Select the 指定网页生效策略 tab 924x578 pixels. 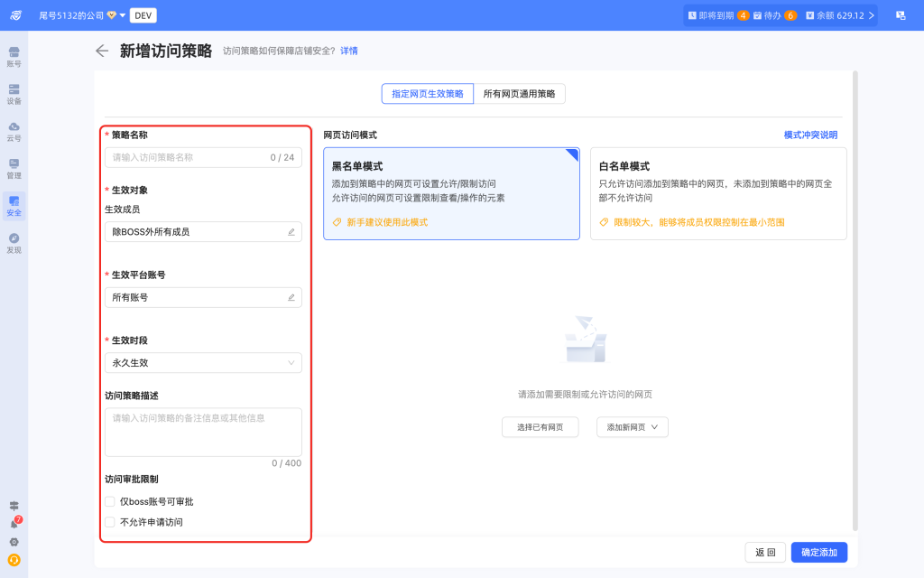click(428, 94)
